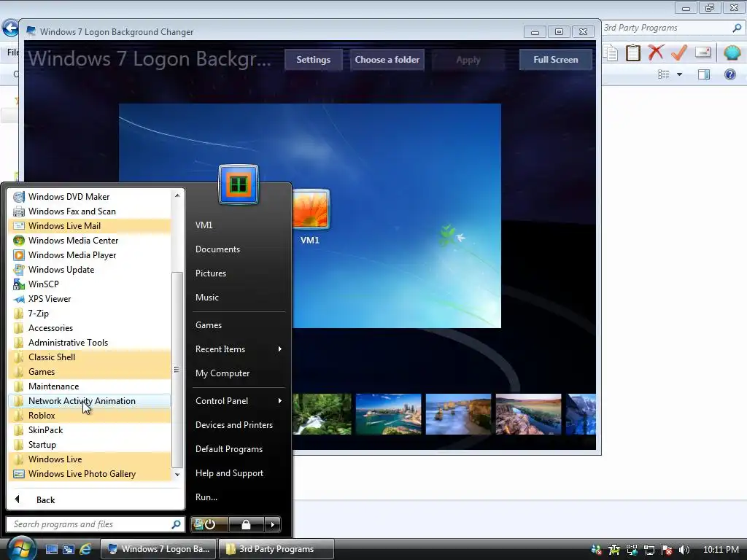Open Pictures from start menu

coord(211,273)
